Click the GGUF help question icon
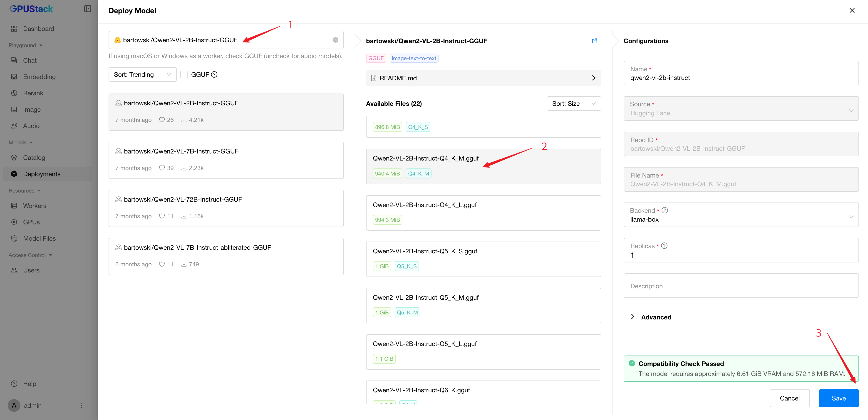 (x=214, y=74)
